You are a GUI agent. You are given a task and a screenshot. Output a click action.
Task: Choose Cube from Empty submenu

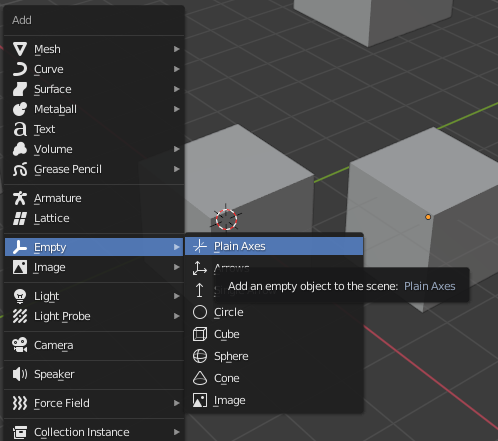pos(274,334)
